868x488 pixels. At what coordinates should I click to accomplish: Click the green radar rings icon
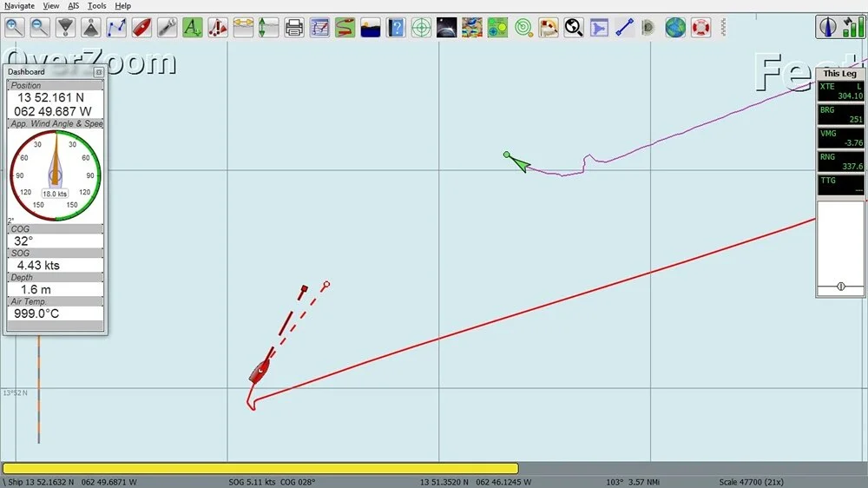(x=523, y=27)
